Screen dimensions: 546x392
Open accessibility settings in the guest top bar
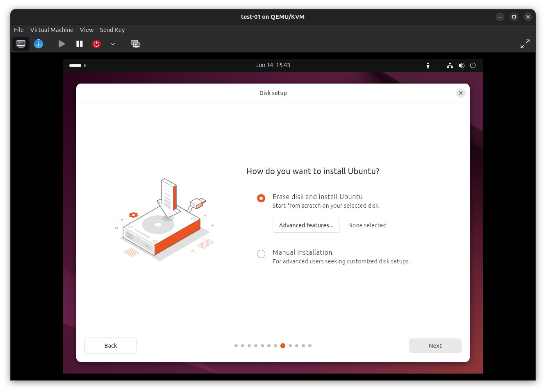pos(428,65)
